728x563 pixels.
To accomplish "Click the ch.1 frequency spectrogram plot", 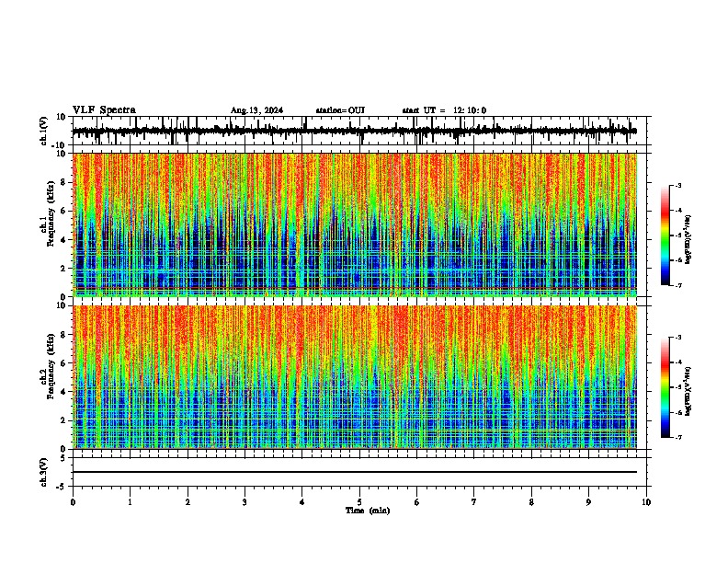I will tap(355, 224).
